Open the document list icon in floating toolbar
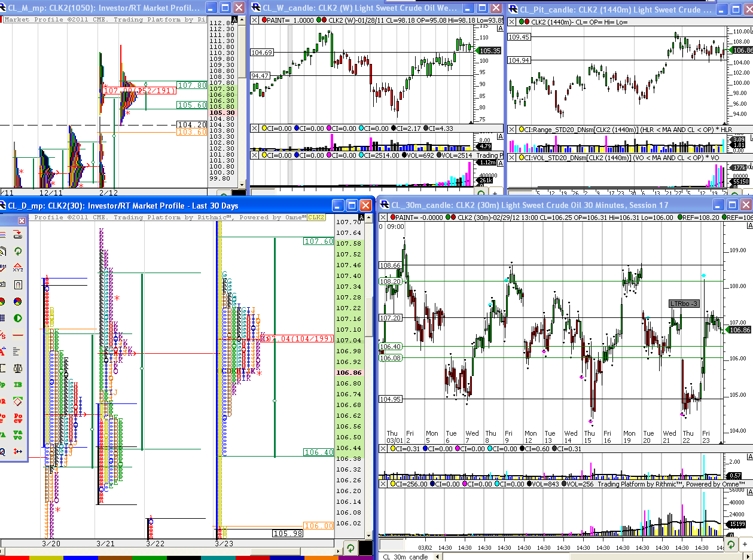This screenshot has width=753, height=560. click(x=18, y=284)
